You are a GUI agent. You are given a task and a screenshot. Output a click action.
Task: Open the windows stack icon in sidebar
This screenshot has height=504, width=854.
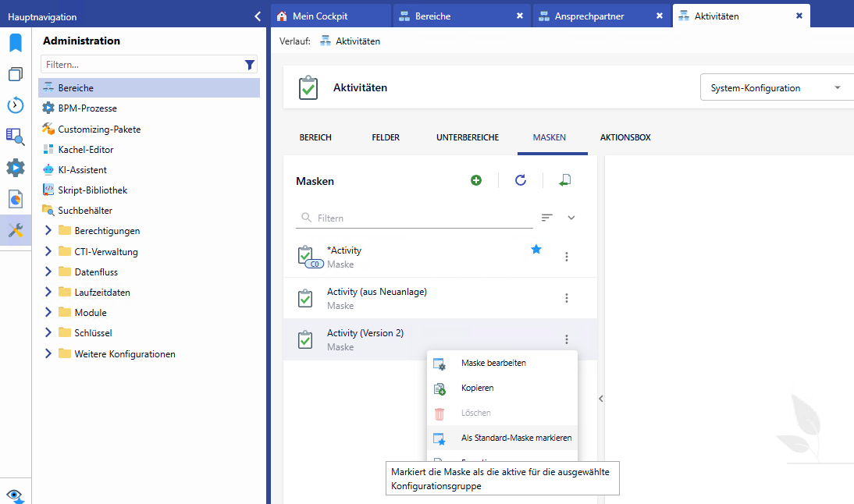pyautogui.click(x=16, y=74)
